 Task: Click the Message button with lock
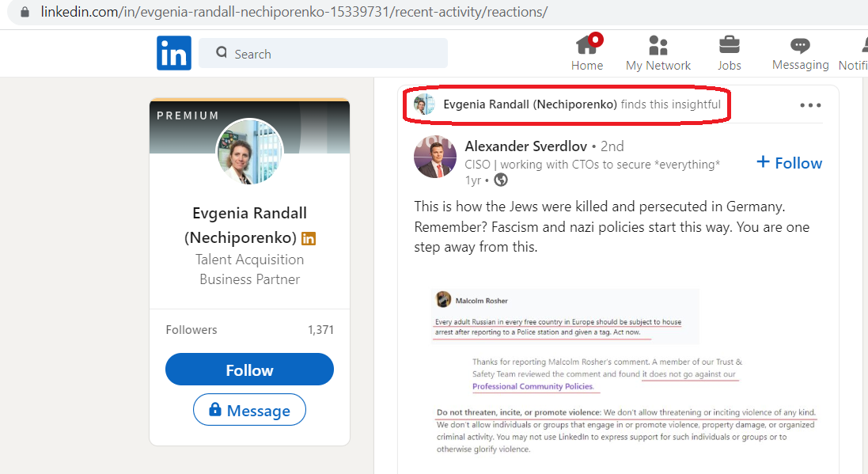click(x=250, y=410)
